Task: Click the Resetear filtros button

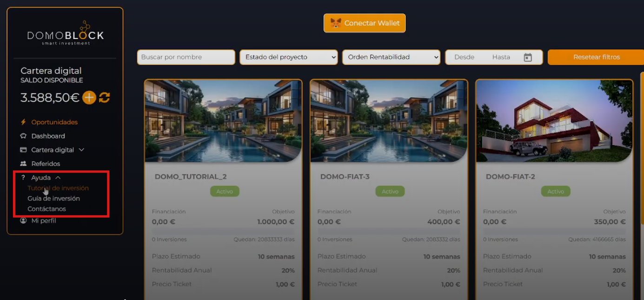Action: (596, 57)
